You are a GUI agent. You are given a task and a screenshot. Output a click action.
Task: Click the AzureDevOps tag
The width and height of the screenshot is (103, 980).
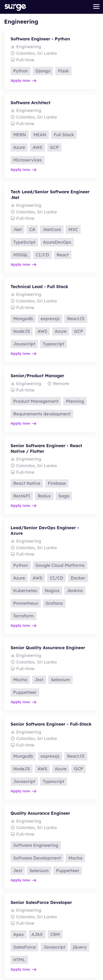coord(57,242)
